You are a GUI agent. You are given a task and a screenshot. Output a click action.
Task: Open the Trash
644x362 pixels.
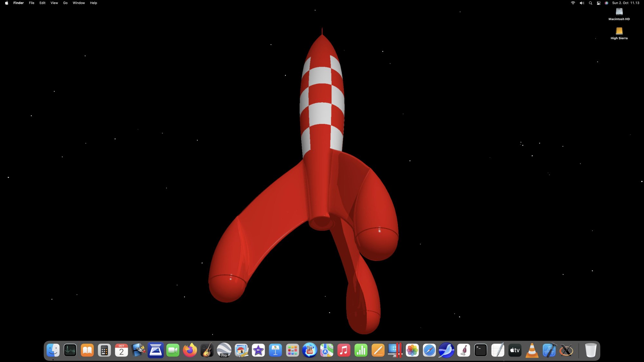(591, 350)
